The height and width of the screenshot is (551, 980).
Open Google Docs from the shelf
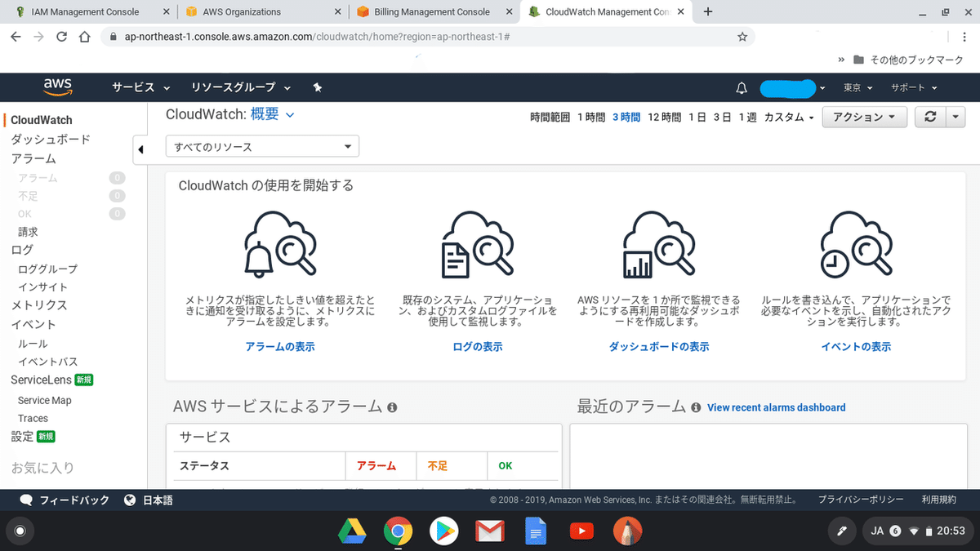tap(535, 532)
